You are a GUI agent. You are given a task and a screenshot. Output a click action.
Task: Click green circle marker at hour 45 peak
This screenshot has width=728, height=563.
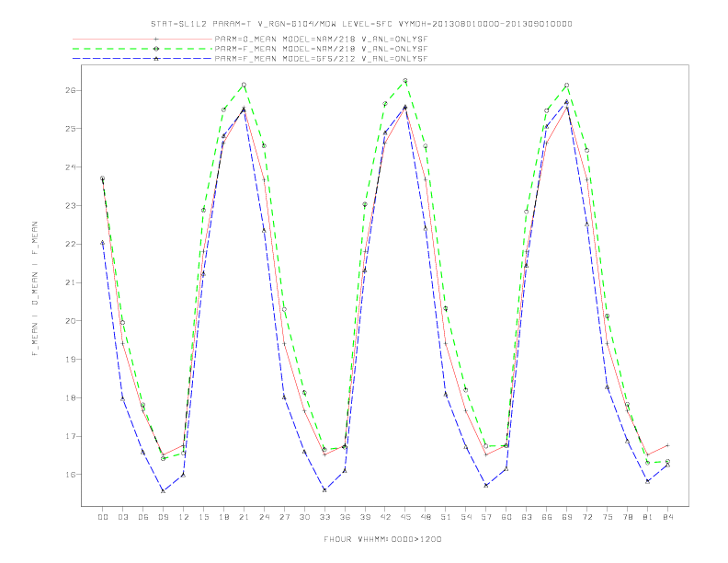[x=405, y=80]
